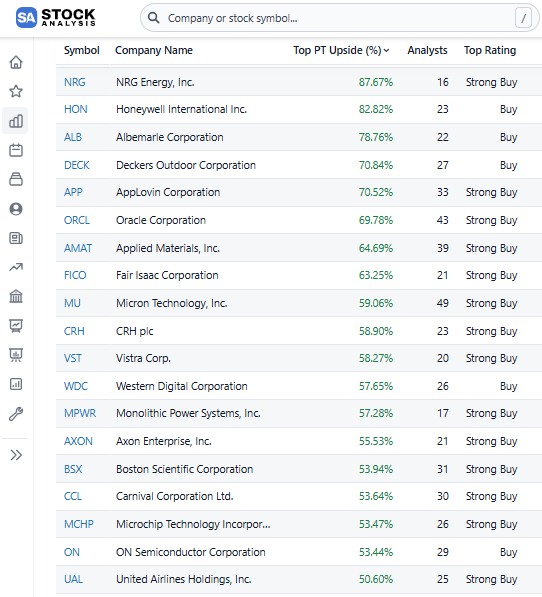This screenshot has width=542, height=597.
Task: Open the small bar chart square icon
Action: pyautogui.click(x=16, y=384)
